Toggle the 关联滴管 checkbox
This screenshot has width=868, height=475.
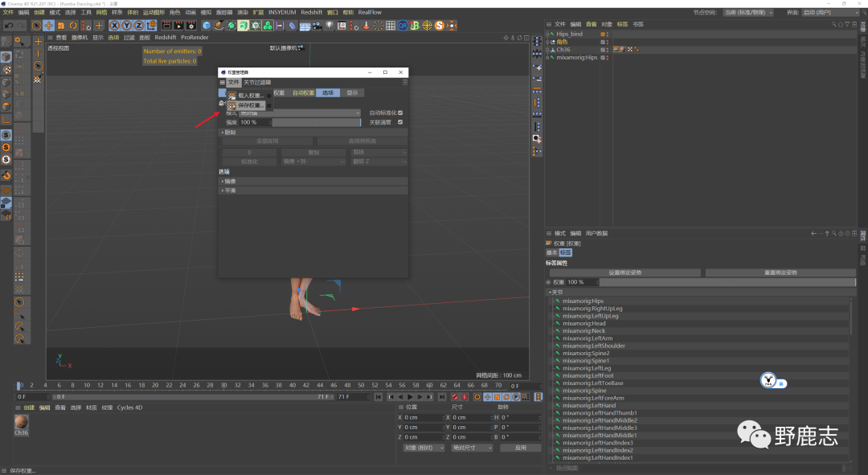(400, 122)
